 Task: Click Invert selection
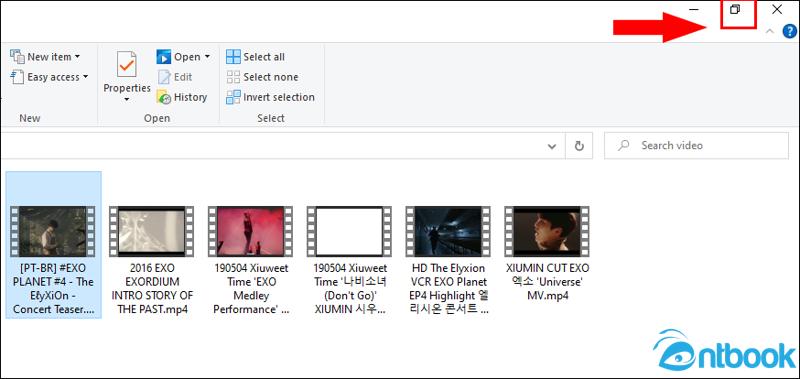pyautogui.click(x=270, y=97)
